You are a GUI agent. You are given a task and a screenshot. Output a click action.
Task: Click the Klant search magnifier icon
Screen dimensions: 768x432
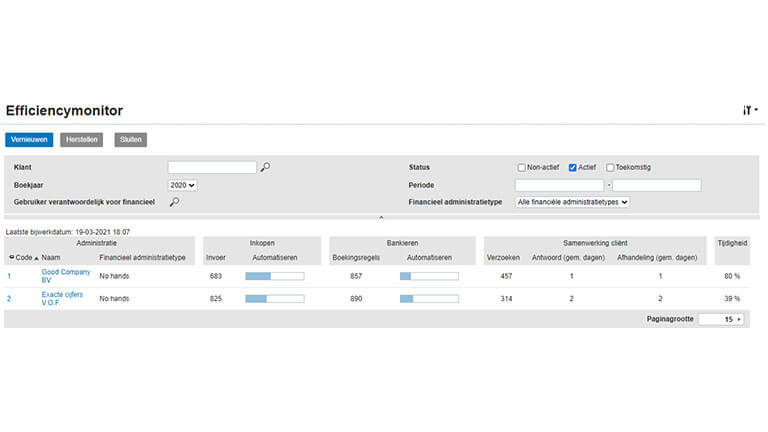pyautogui.click(x=265, y=167)
